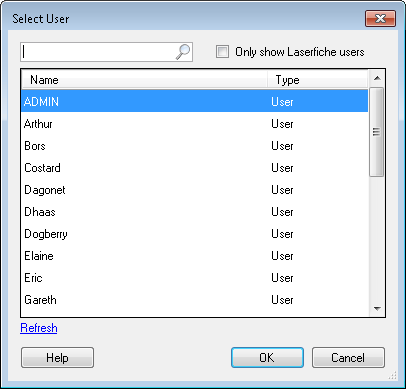Click the Refresh link

pos(39,328)
